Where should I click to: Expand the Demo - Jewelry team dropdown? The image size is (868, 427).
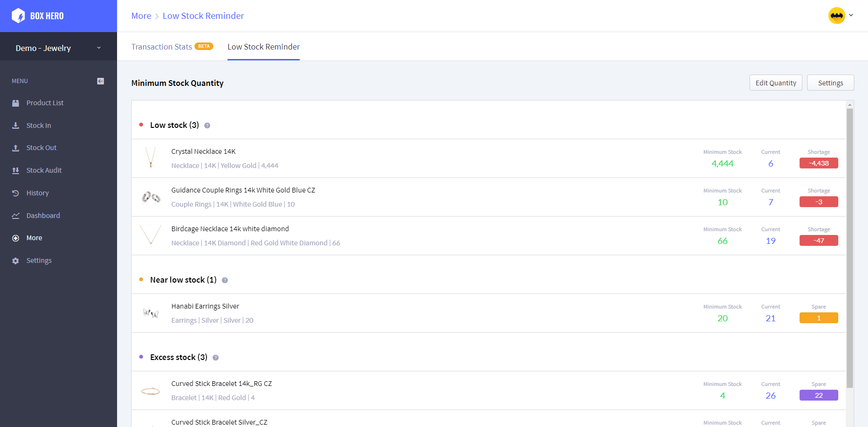(x=59, y=48)
